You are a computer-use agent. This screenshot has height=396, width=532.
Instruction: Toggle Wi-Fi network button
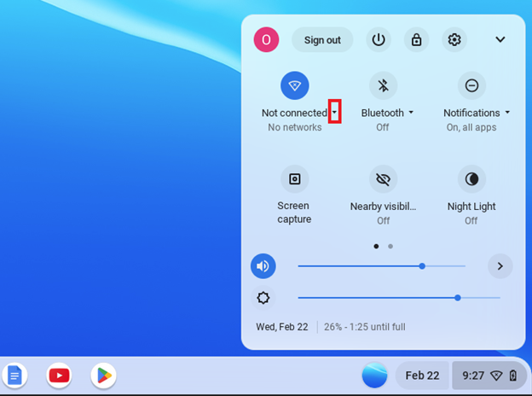click(x=294, y=85)
